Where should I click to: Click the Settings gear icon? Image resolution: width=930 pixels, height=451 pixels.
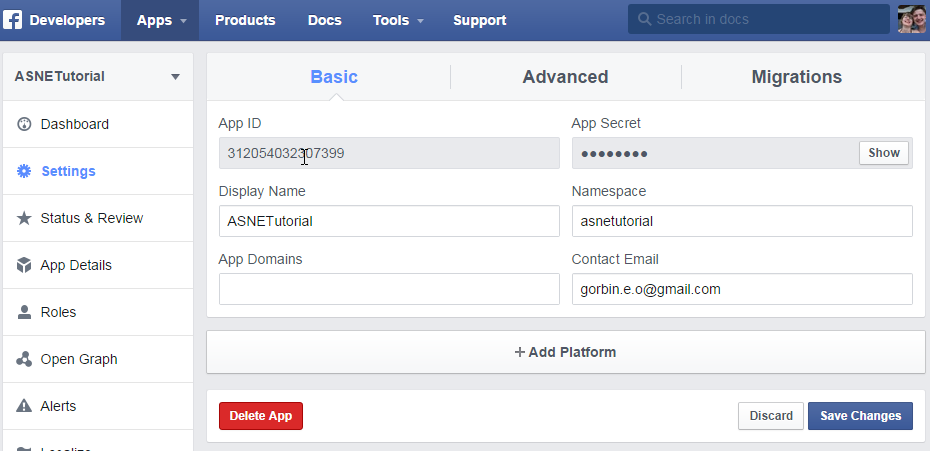[25, 171]
